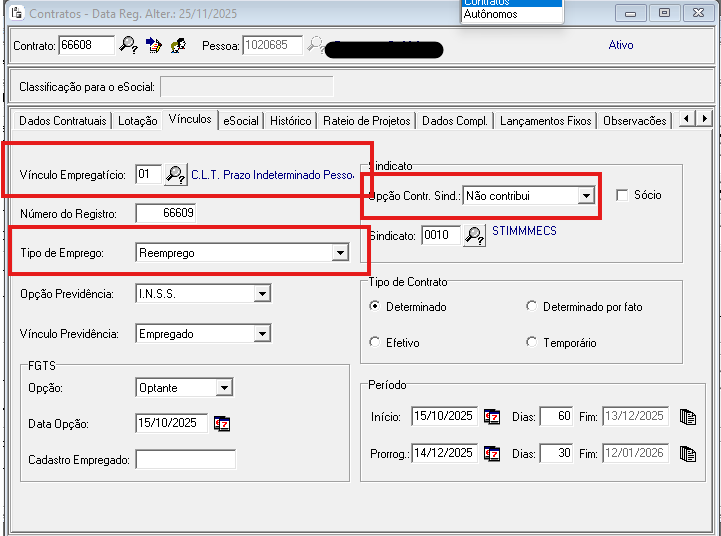
Task: Open calendar picker for FGTS Data Opção
Action: (222, 424)
